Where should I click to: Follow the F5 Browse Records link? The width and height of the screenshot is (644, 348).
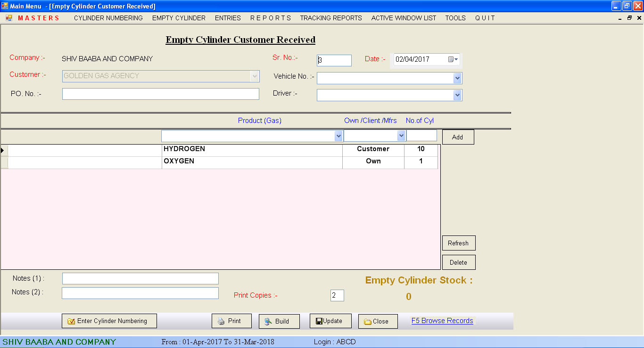coord(442,321)
